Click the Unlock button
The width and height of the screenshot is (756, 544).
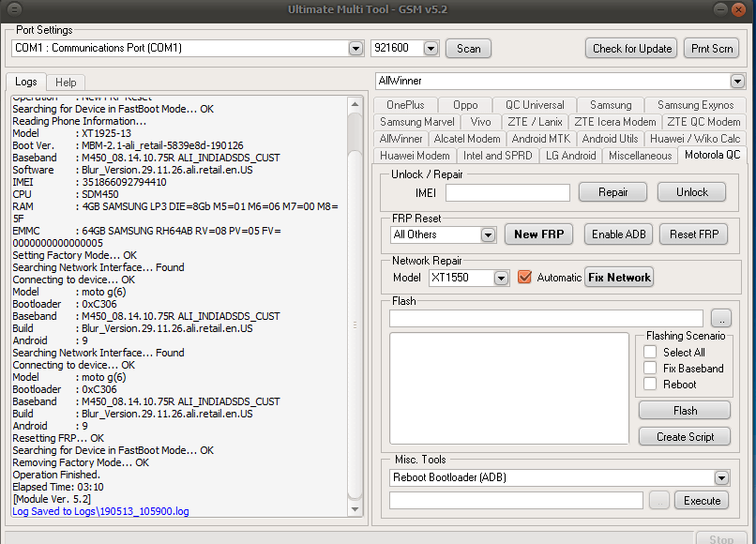click(692, 192)
